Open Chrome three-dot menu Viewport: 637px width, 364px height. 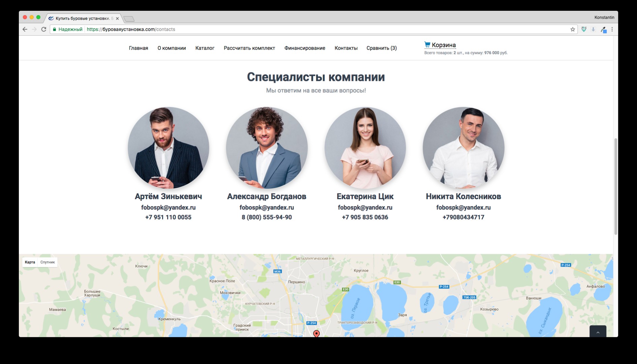[612, 29]
